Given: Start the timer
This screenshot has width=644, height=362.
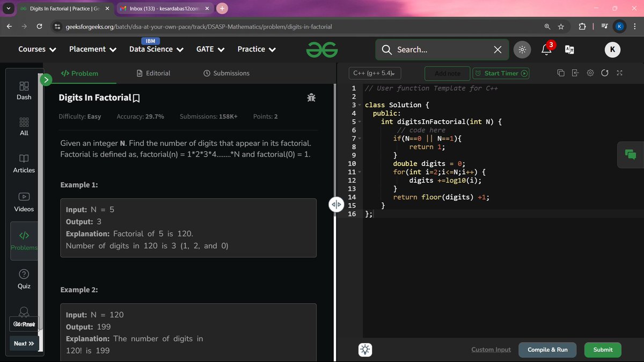Looking at the screenshot, I should [501, 73].
